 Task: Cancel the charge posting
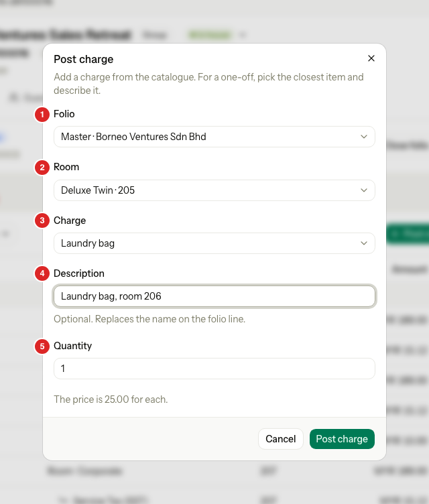pos(280,439)
